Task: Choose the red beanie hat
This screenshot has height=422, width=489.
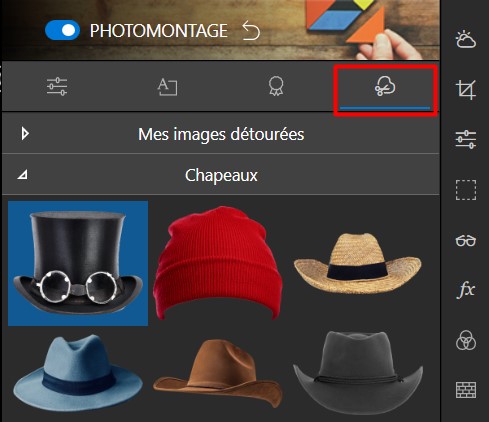Action: tap(217, 263)
